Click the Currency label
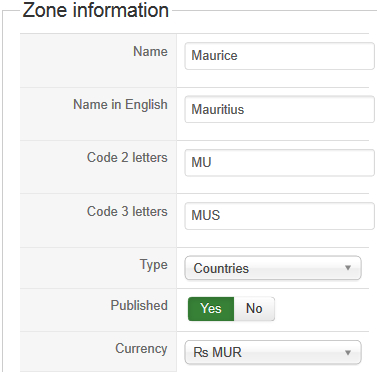The image size is (377, 372). [141, 349]
